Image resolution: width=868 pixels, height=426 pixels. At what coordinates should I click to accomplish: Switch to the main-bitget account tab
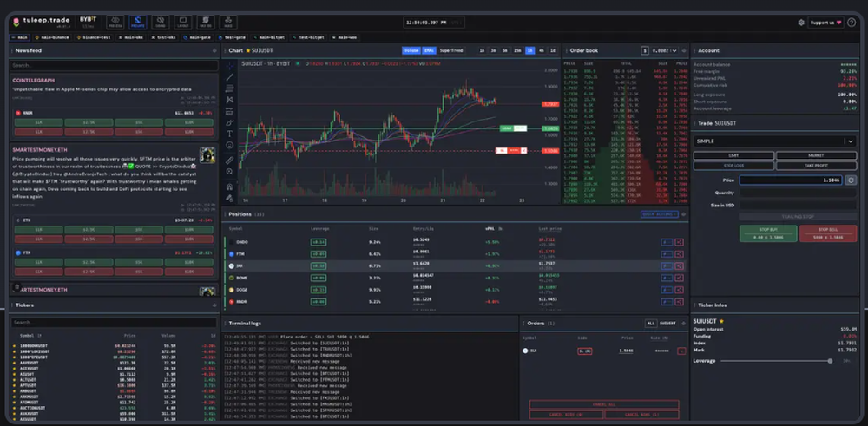[x=270, y=37]
